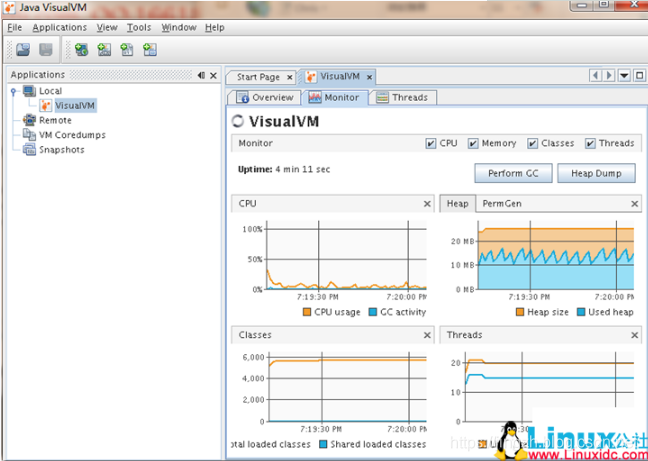Click the VisualVM application icon in tree
This screenshot has width=648, height=461.
click(45, 105)
